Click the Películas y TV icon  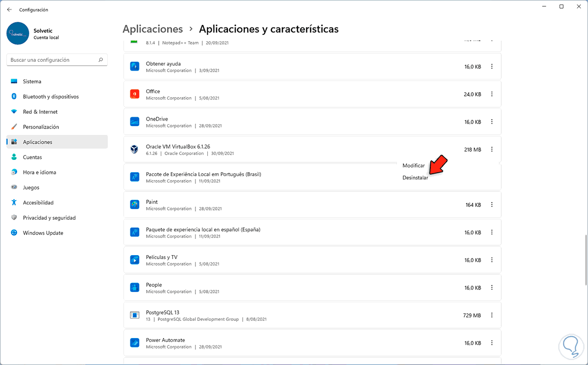click(x=134, y=260)
